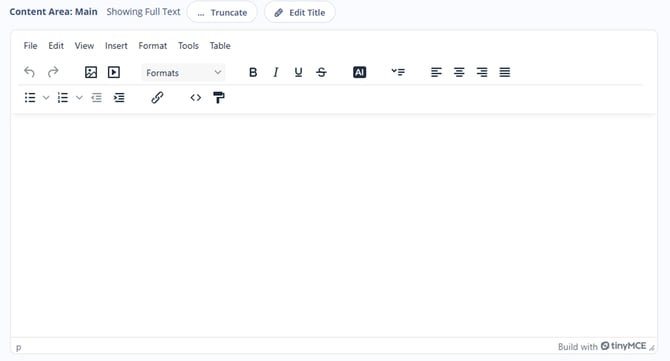Open the Edit menu
Screen dimensions: 670x361
coord(56,46)
